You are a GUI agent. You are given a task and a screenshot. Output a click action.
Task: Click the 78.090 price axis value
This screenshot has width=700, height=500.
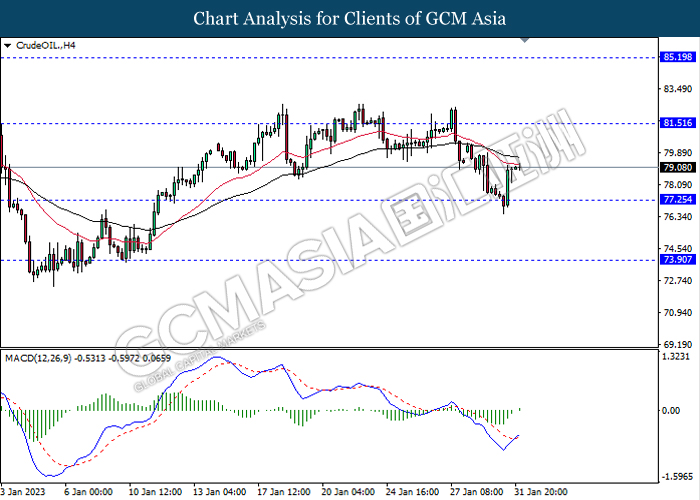click(x=678, y=185)
